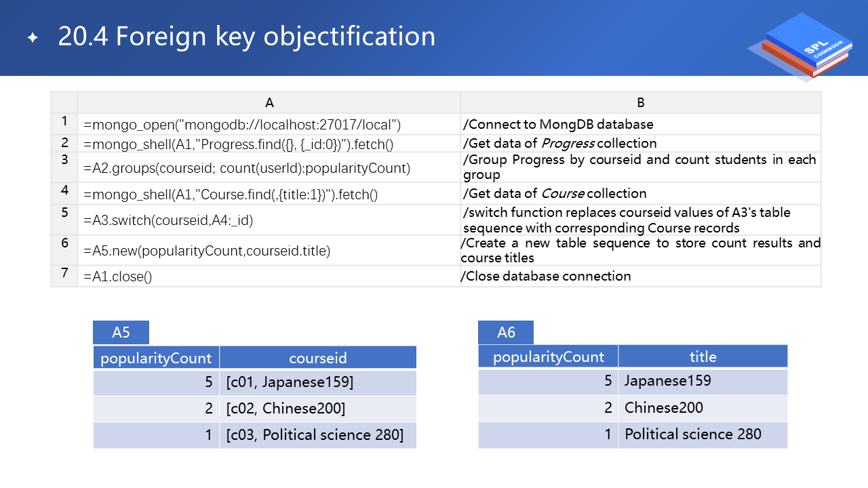Click the star bullet beside the slide title
Screen dimensions: 868x488
pyautogui.click(x=33, y=38)
